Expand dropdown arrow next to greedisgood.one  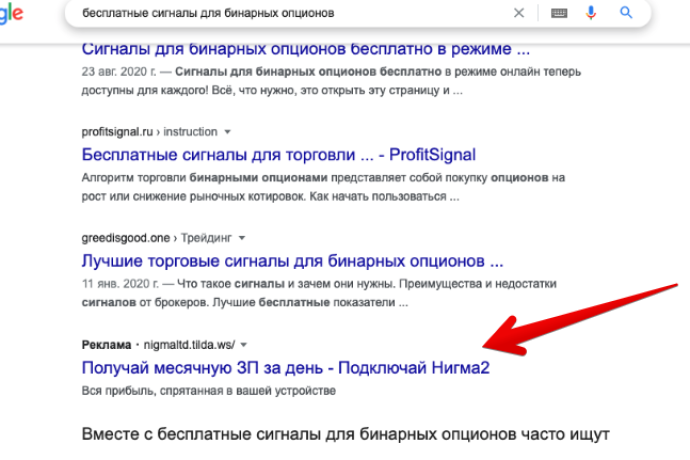(x=242, y=238)
